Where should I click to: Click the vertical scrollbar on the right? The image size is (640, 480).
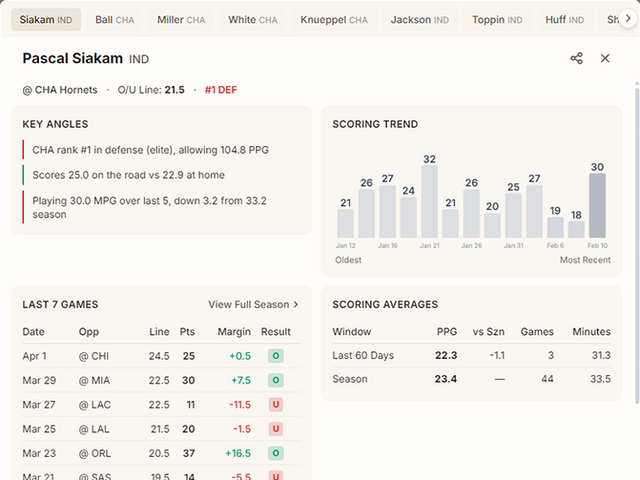pyautogui.click(x=637, y=245)
